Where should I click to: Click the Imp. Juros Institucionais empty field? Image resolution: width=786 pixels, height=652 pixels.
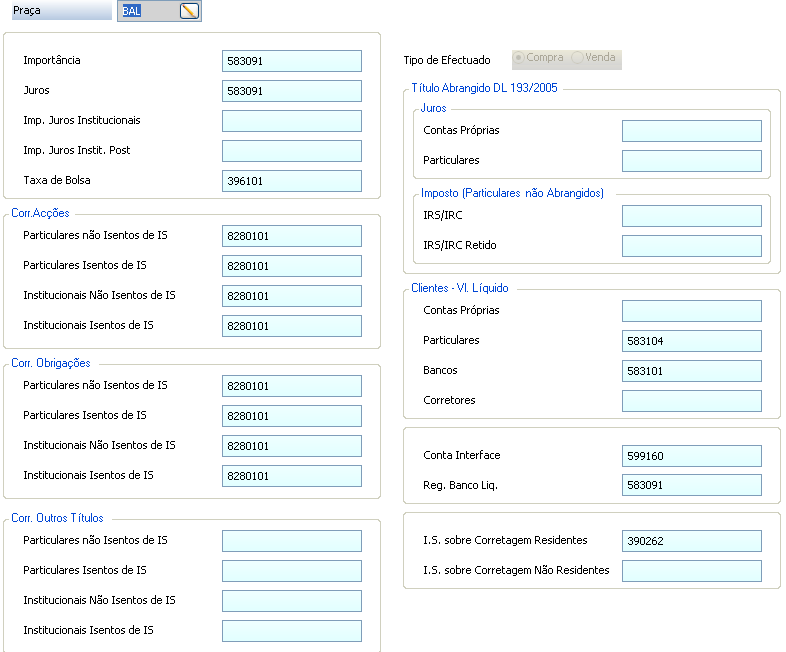click(x=292, y=121)
